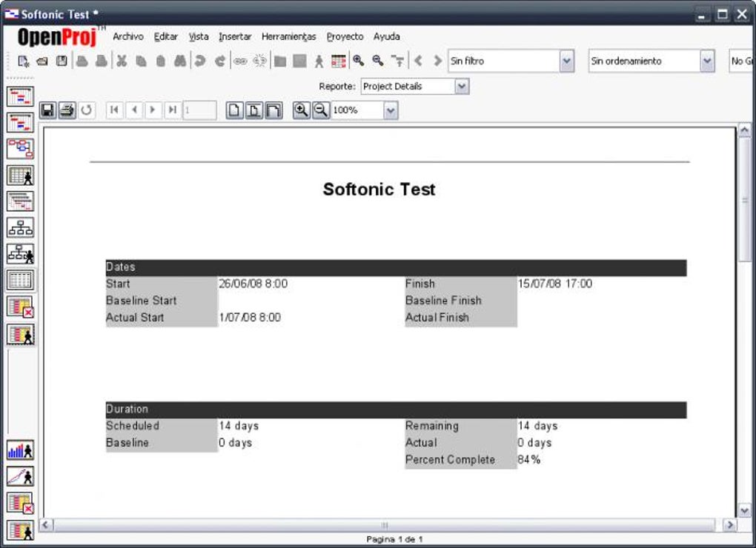
Task: Go to the previous report page
Action: (134, 110)
